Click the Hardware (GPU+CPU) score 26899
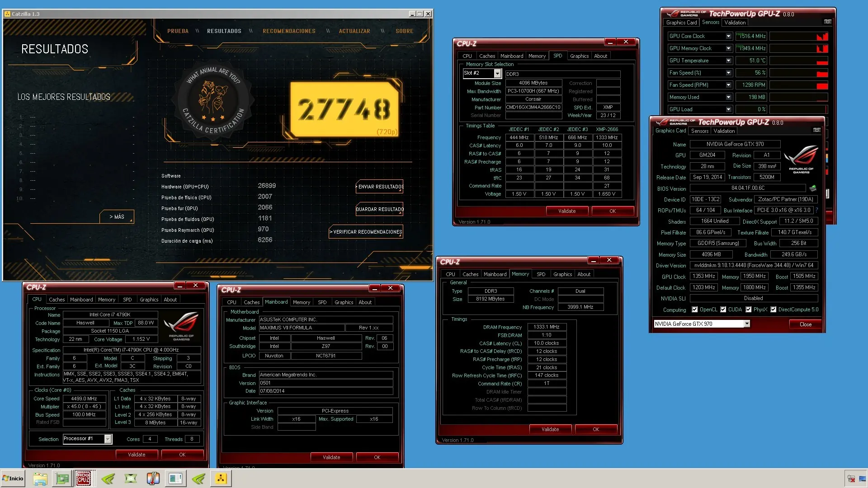The height and width of the screenshot is (488, 868). pyautogui.click(x=267, y=186)
